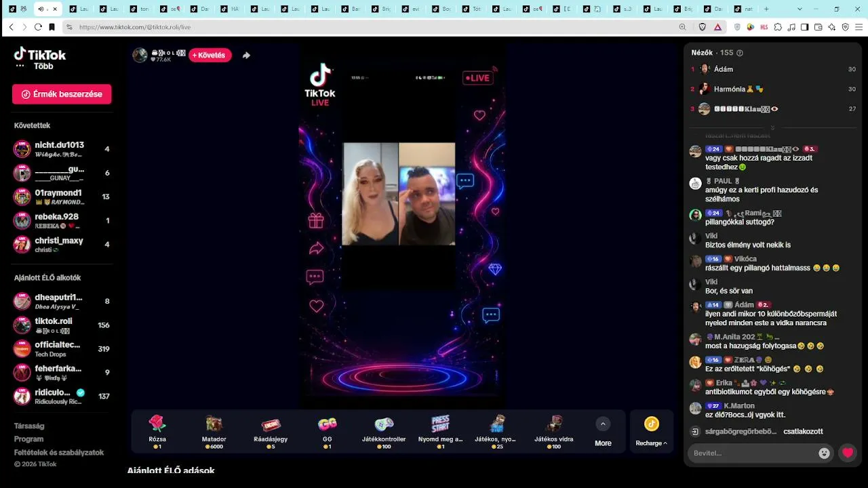Open the Program footer link
The width and height of the screenshot is (868, 488).
28,439
